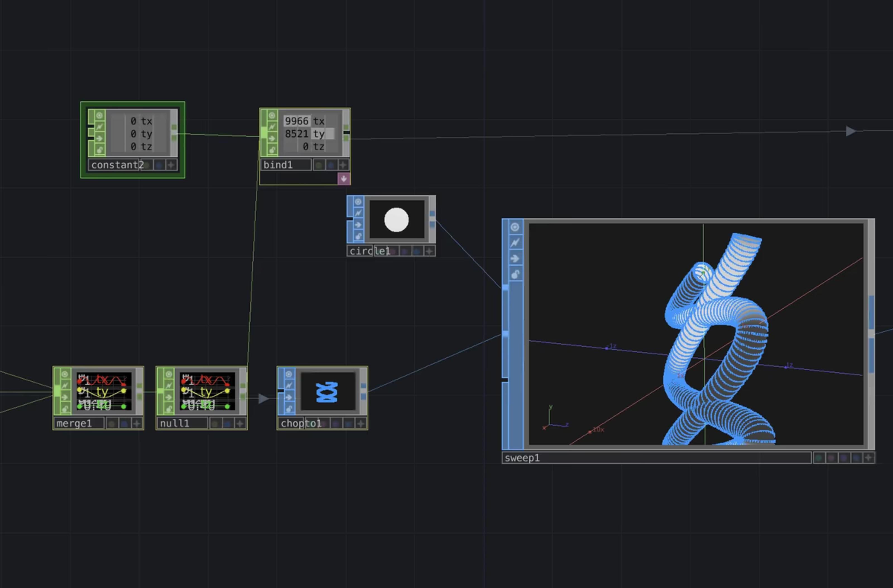893x588 pixels.
Task: Toggle Viewer Active flag on merge1
Action: pyautogui.click(x=65, y=374)
